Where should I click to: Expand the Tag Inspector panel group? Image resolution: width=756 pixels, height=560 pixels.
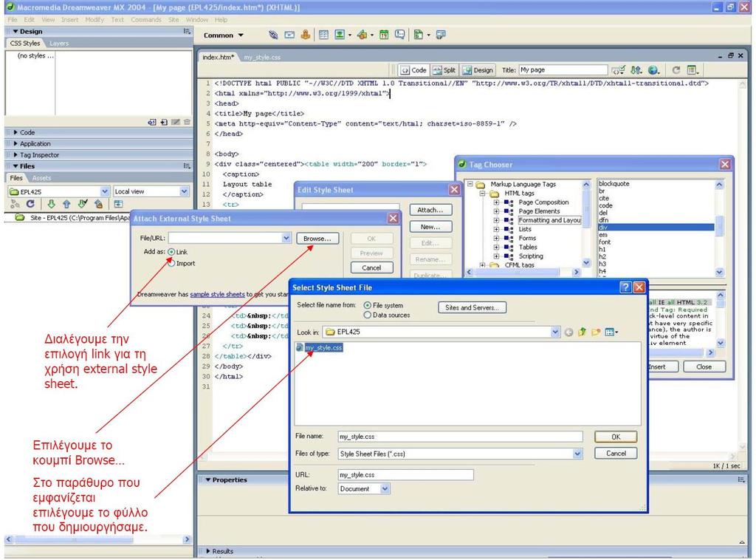pyautogui.click(x=16, y=155)
